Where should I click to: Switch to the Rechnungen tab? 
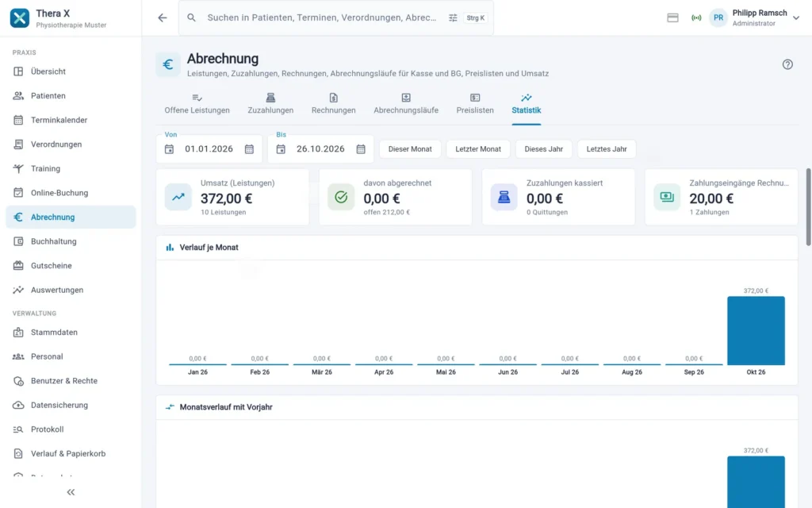point(334,104)
